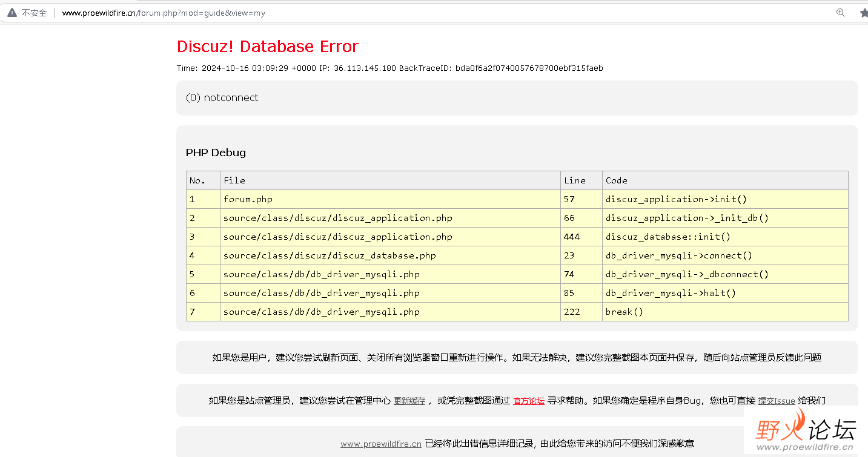Bookmark the page with the star icon
Viewport: 868px width, 457px height.
[x=863, y=12]
